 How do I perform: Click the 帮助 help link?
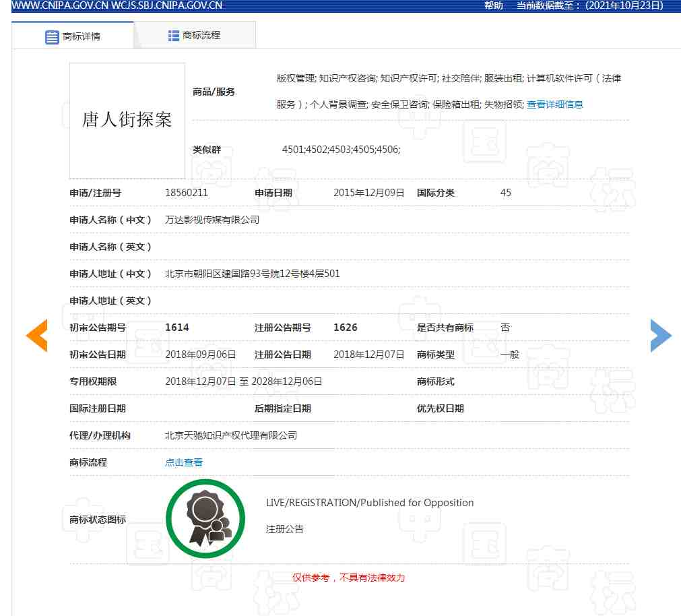tap(493, 5)
